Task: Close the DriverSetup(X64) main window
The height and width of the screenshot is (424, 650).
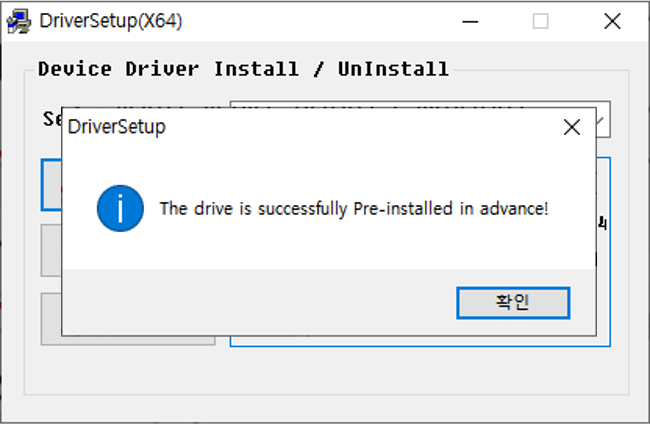Action: point(612,22)
